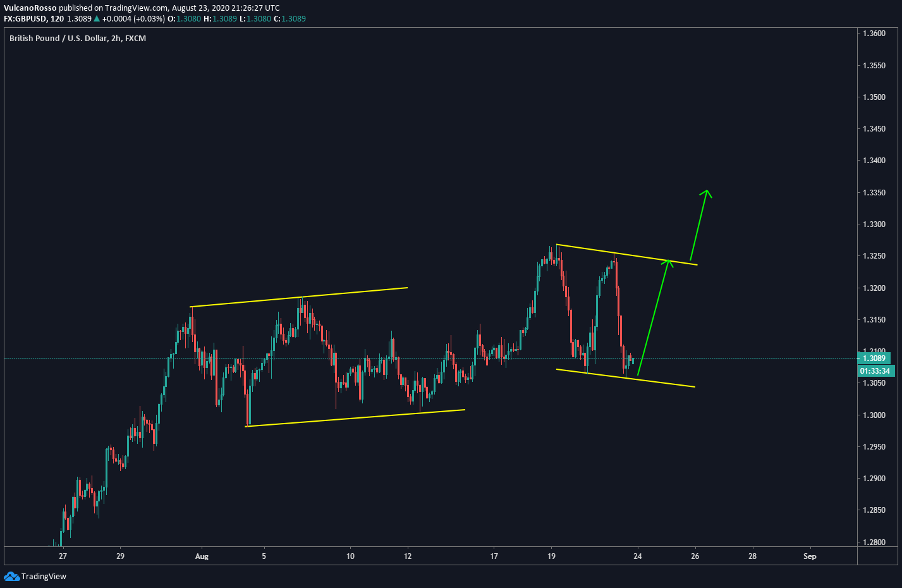Click date label 27 on time axis
This screenshot has height=588, width=902.
63,556
